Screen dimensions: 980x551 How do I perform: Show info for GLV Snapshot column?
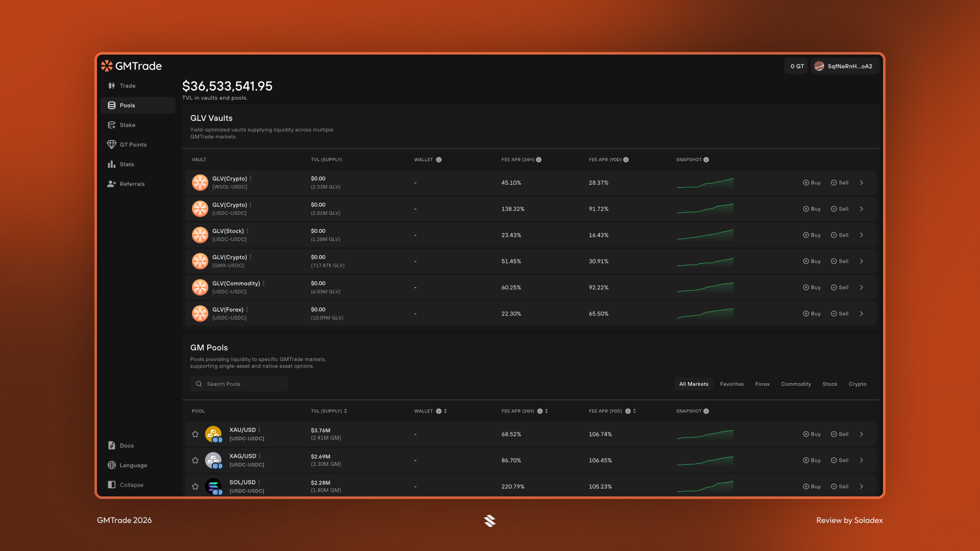pos(706,160)
